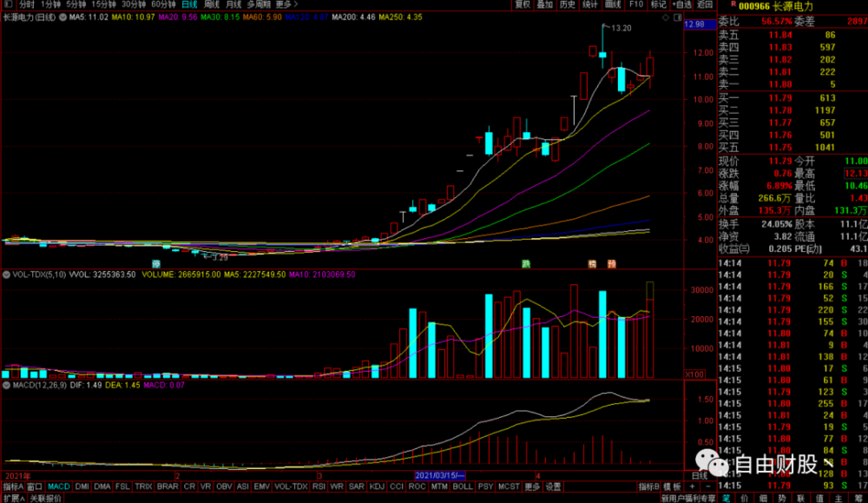Click the 返回 back button
The width and height of the screenshot is (868, 503).
click(704, 4)
